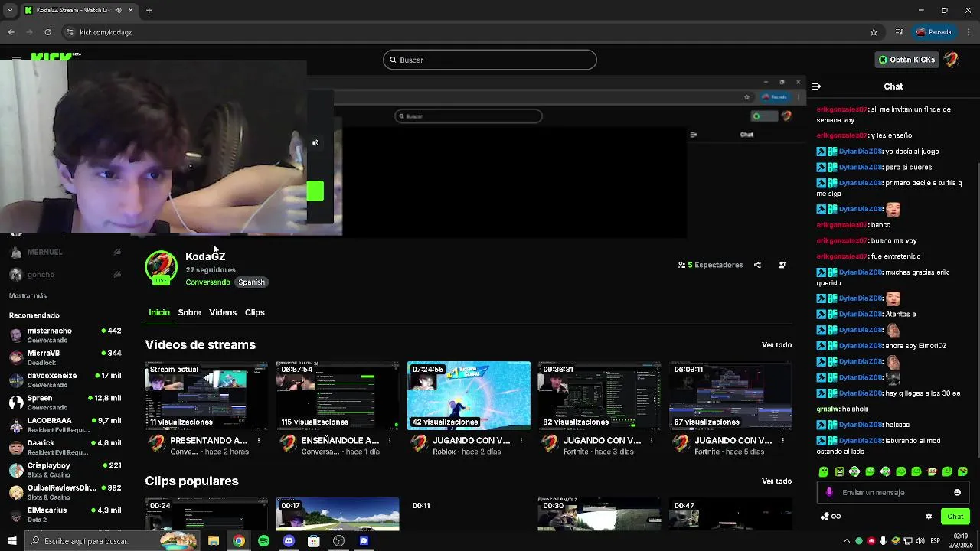Open Crisplayboy recommended channel
The width and height of the screenshot is (980, 551).
click(65, 469)
